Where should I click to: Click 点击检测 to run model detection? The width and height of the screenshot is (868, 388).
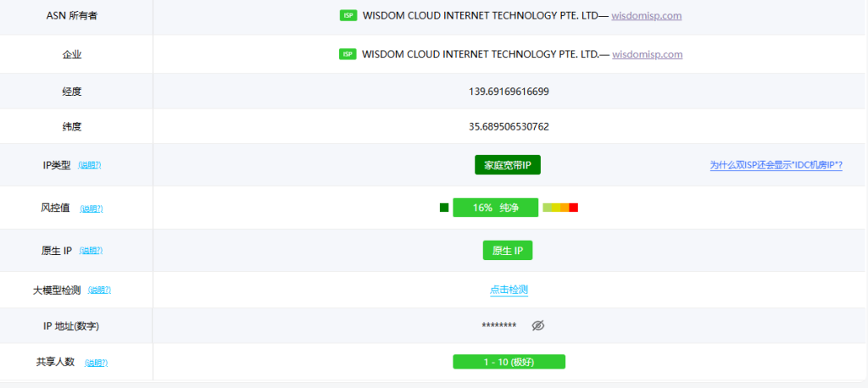click(x=509, y=290)
